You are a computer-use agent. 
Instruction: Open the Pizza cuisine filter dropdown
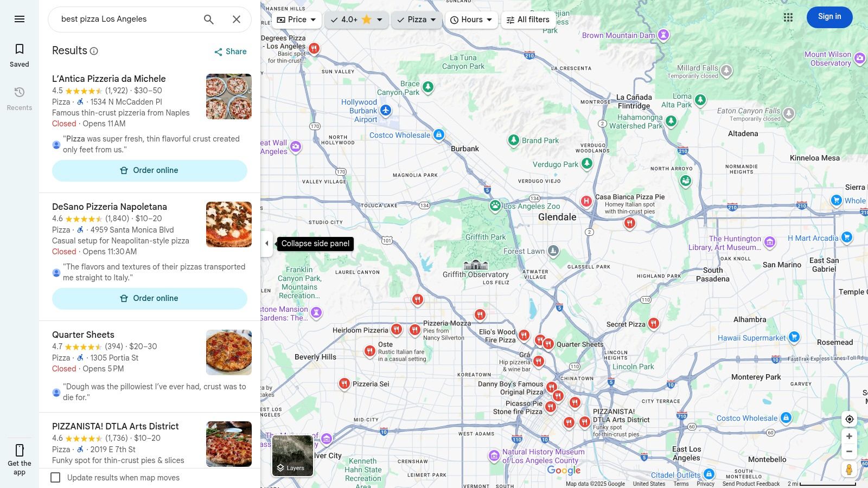point(417,20)
